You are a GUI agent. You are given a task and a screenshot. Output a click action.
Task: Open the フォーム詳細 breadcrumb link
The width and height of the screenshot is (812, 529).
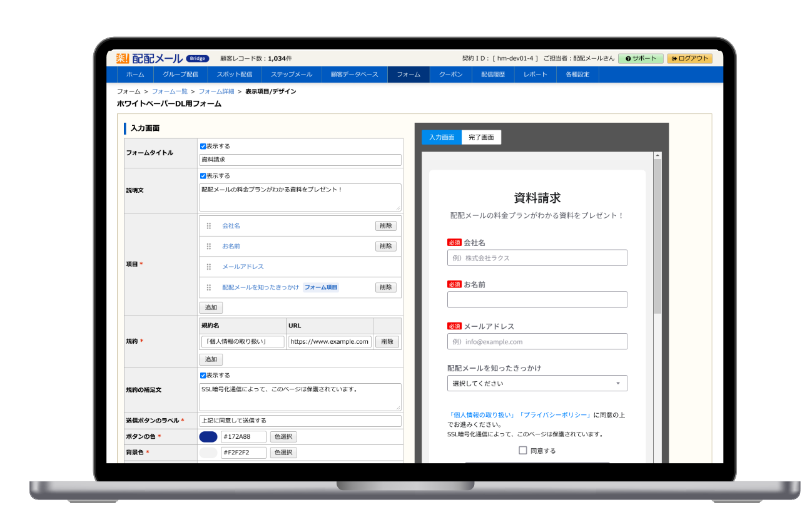tap(216, 91)
